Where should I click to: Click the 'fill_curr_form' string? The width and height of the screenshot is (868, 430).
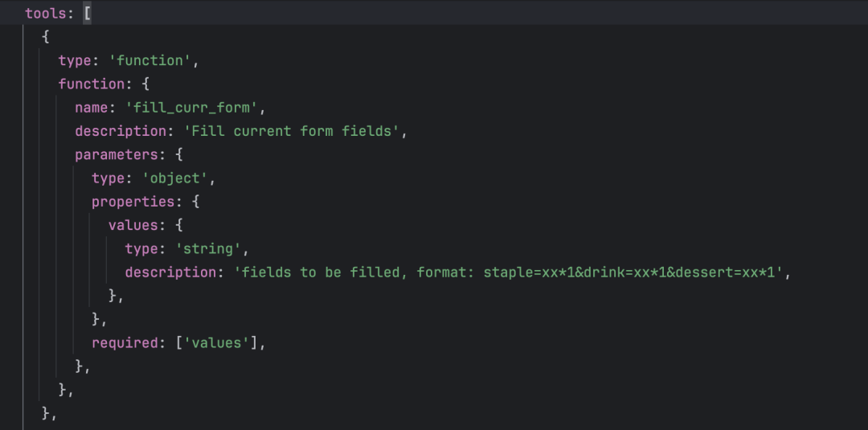pos(194,108)
